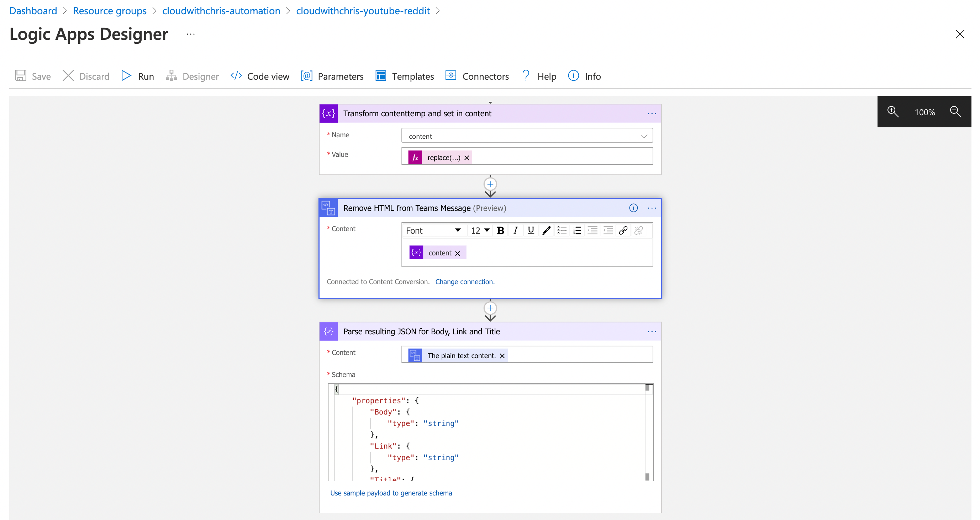Screen dimensions: 980x520
Task: Insert a step after Transform contenttemp action
Action: pyautogui.click(x=490, y=184)
